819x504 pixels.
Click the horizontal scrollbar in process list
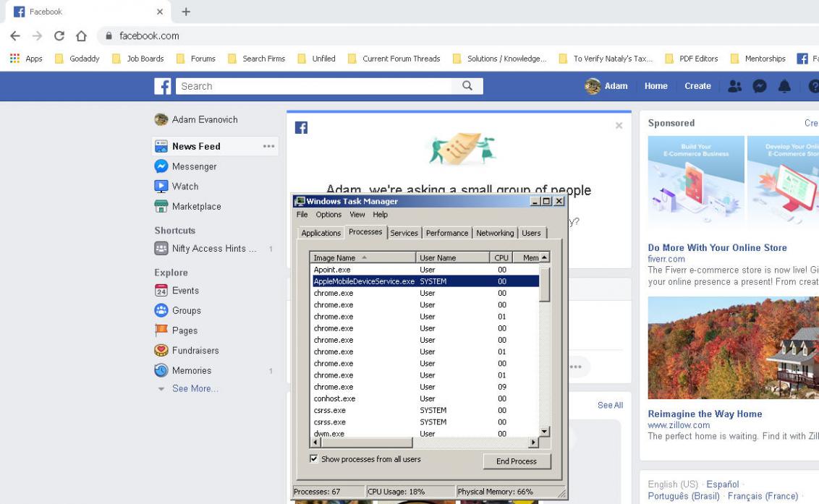point(470,443)
